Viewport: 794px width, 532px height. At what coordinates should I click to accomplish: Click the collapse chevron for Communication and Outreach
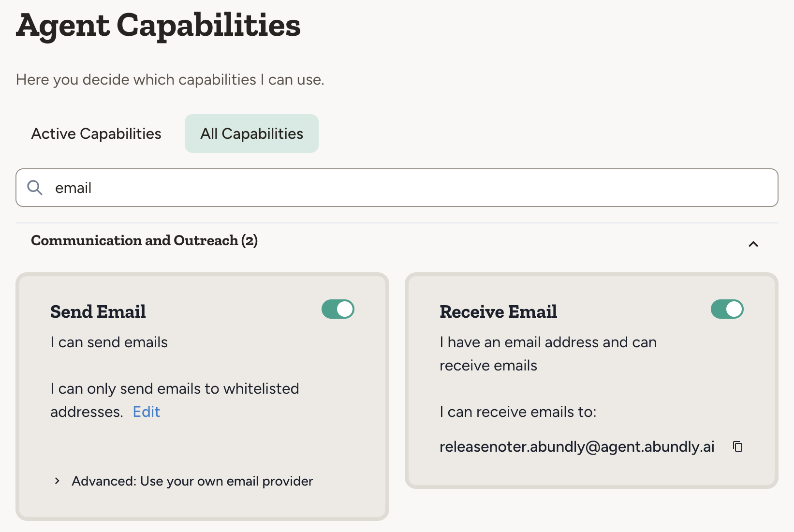point(753,245)
